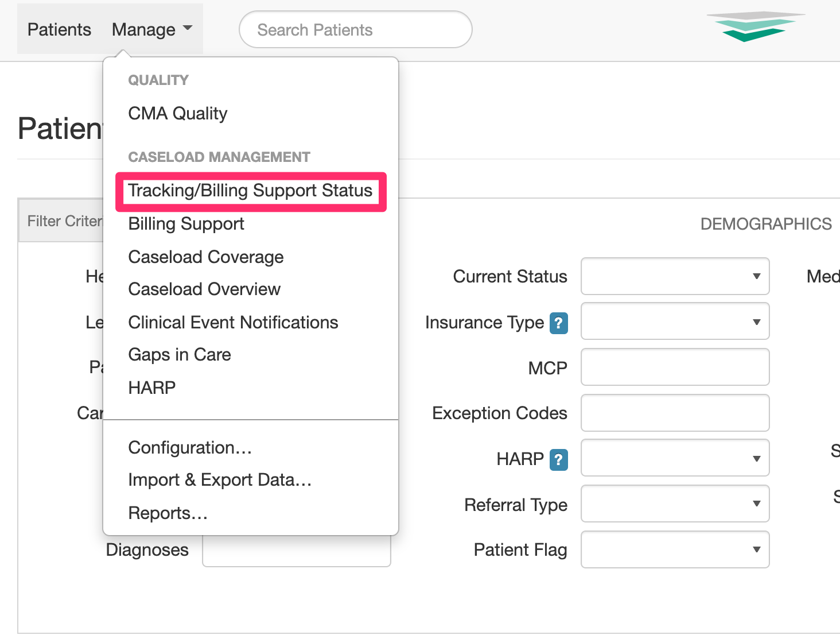Select Gaps in Care
Image resolution: width=840 pixels, height=635 pixels.
pyautogui.click(x=180, y=354)
